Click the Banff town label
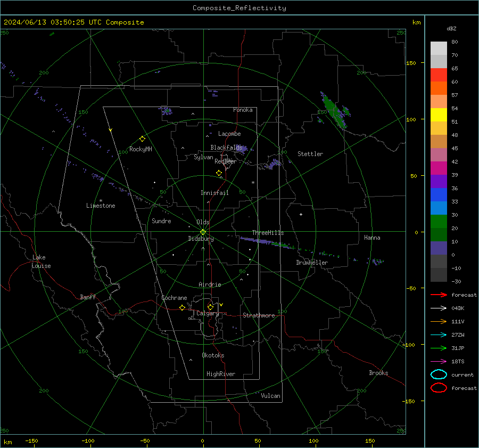 [x=88, y=297]
